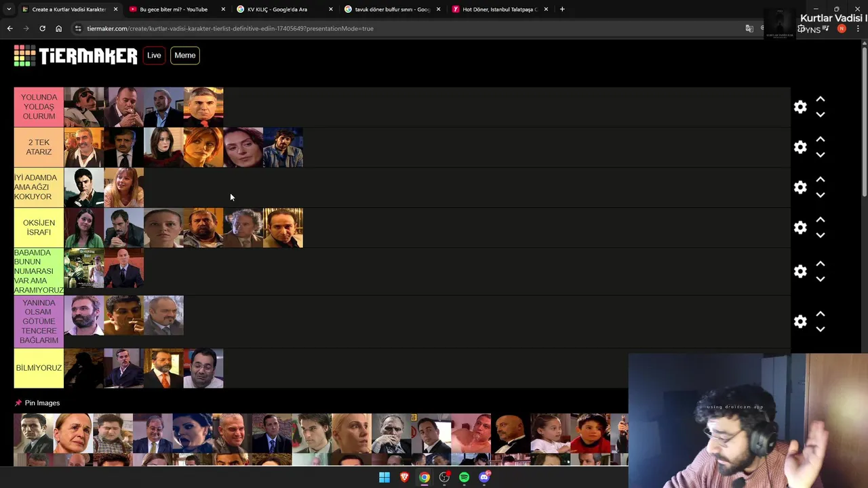Click BABAMDA BUNUN NUMARASI VAR tier label
This screenshot has height=488, width=868.
coord(39,271)
